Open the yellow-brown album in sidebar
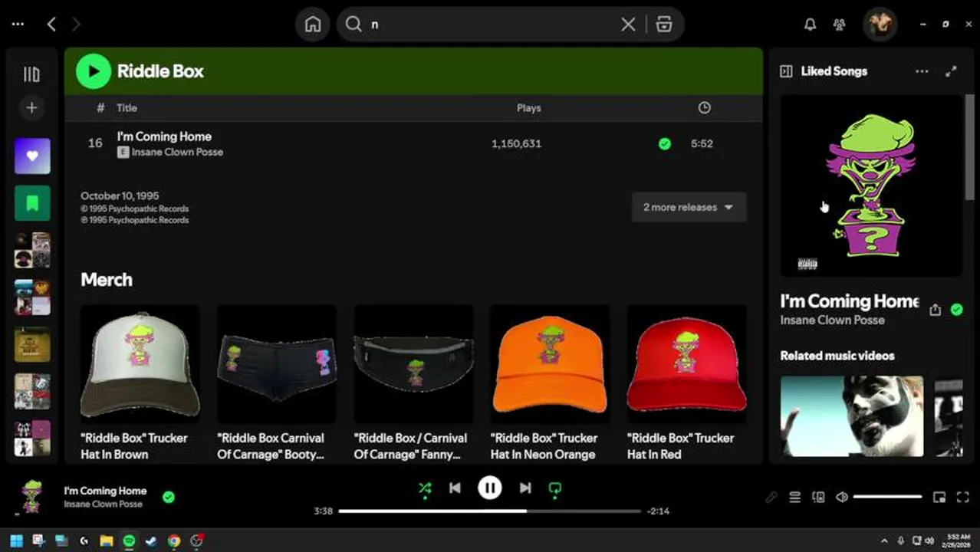This screenshot has width=980, height=552. pyautogui.click(x=32, y=344)
